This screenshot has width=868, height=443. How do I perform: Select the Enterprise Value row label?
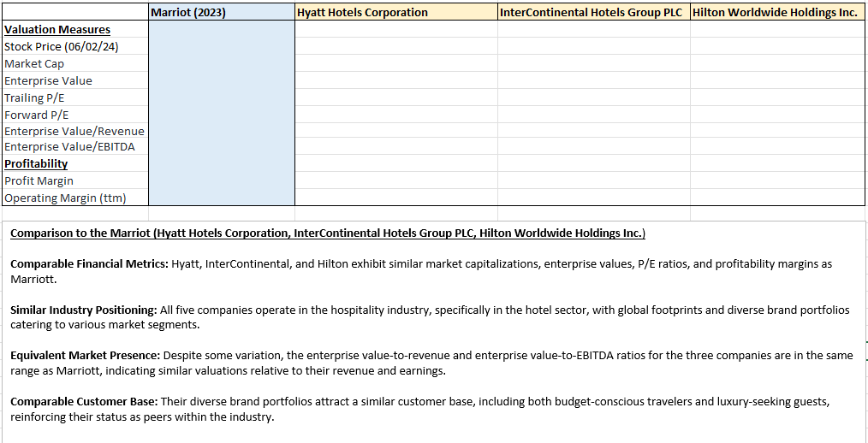[75, 80]
